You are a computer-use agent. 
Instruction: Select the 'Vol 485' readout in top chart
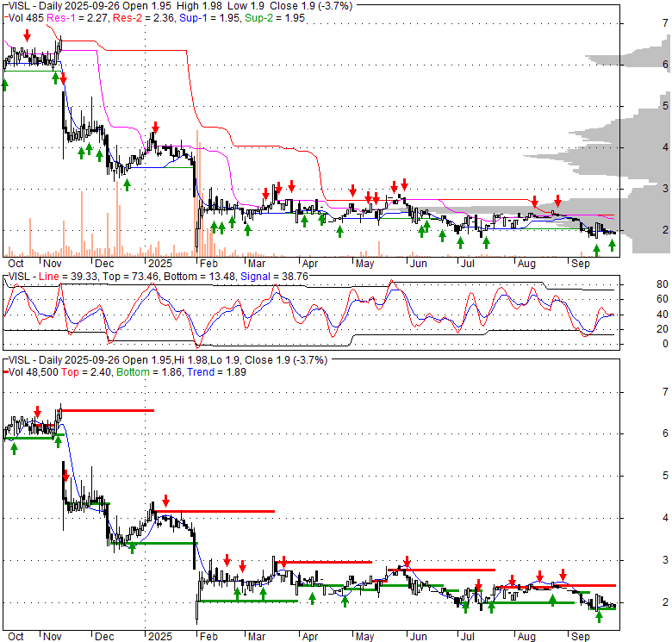point(26,18)
